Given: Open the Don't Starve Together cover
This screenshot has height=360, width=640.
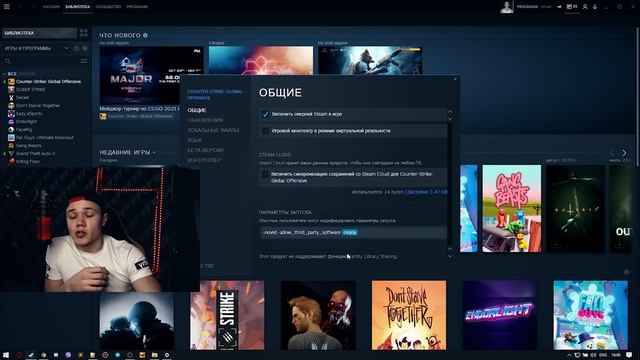Looking at the screenshot, I should pos(409,315).
